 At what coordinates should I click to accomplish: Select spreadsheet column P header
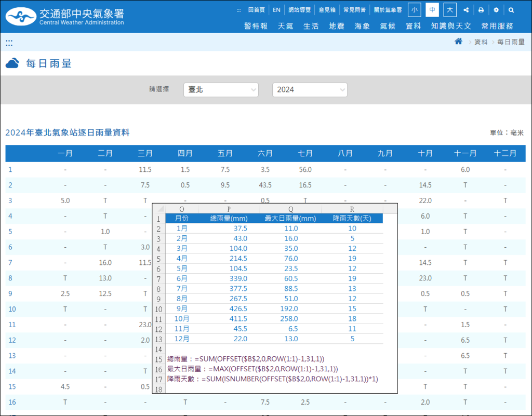click(229, 209)
